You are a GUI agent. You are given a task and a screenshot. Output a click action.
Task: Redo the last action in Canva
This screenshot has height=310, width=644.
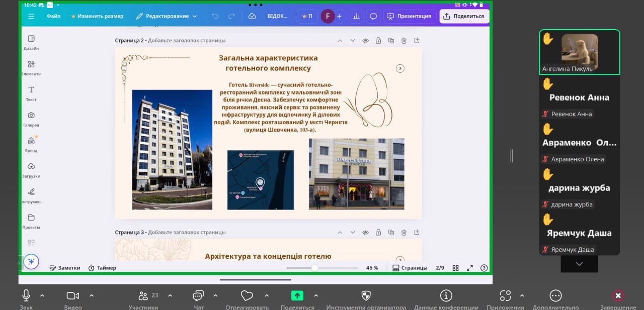tap(231, 16)
